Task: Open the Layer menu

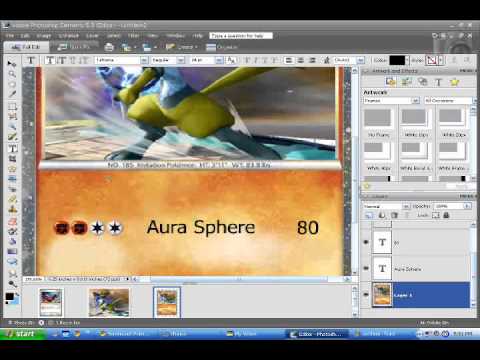Action: point(92,35)
